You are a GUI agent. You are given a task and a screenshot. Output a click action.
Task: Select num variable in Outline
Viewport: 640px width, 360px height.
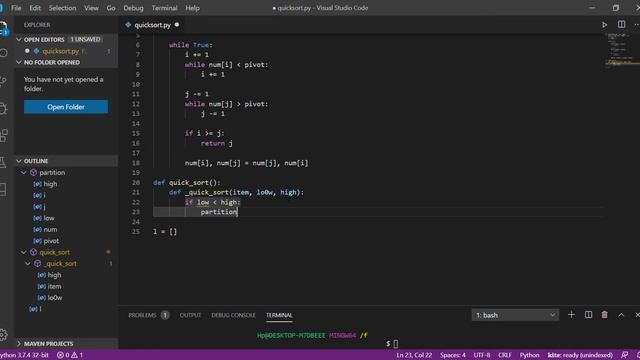pyautogui.click(x=50, y=229)
